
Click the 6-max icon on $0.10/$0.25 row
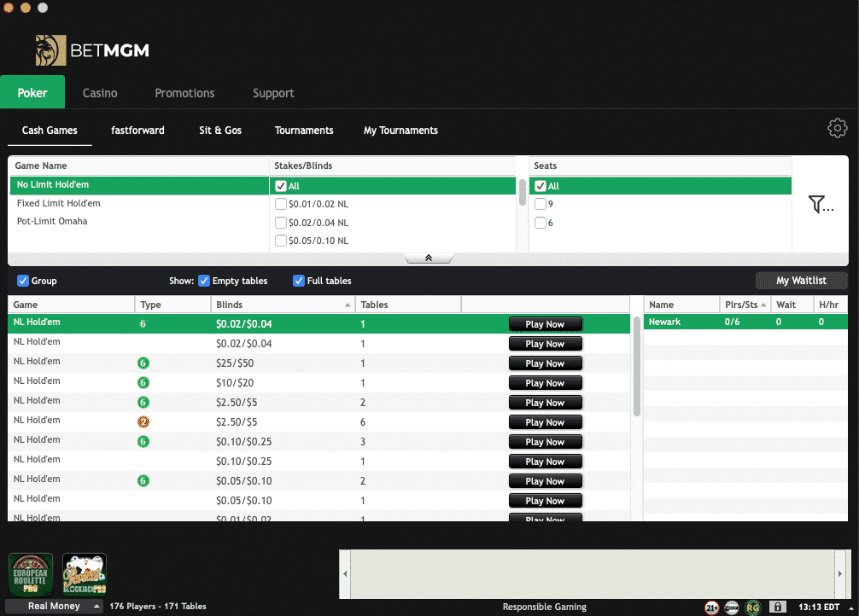click(x=143, y=442)
